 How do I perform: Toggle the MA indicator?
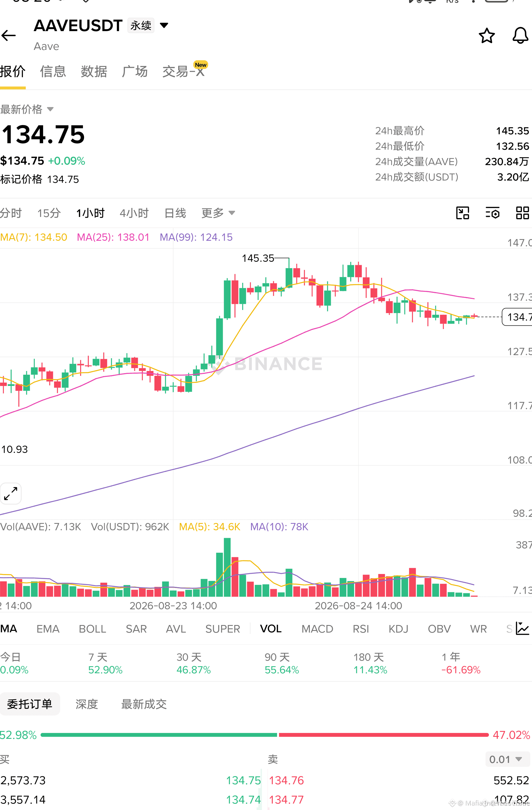pos(8,629)
